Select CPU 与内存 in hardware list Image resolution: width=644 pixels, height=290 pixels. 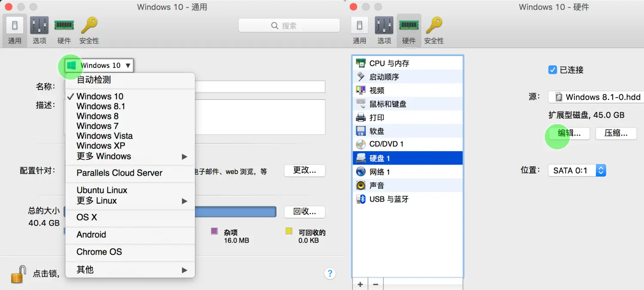click(408, 63)
